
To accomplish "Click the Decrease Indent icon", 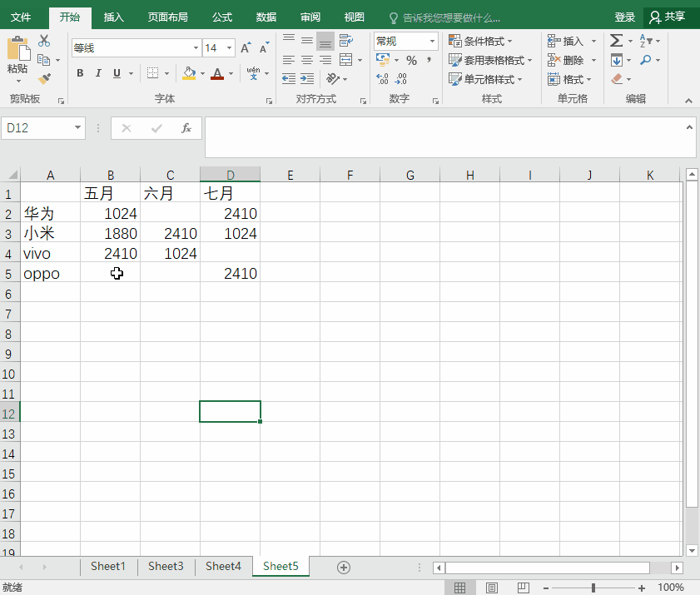I will (289, 79).
